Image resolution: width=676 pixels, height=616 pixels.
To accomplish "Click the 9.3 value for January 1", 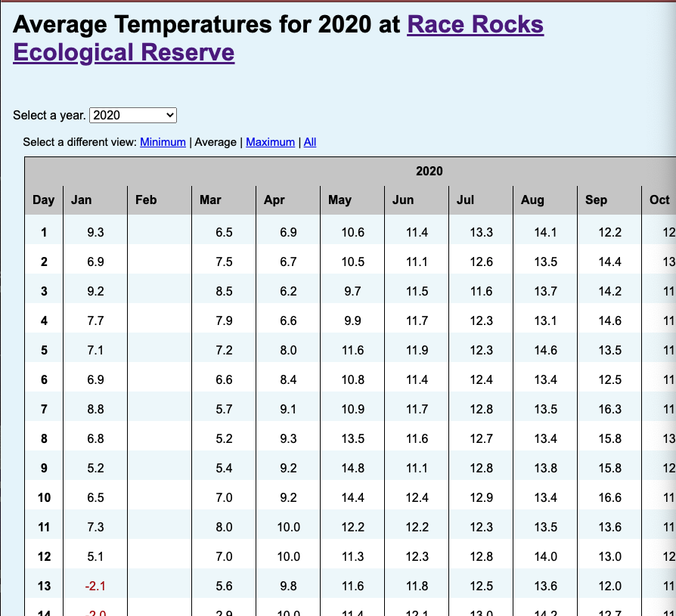I will point(95,232).
